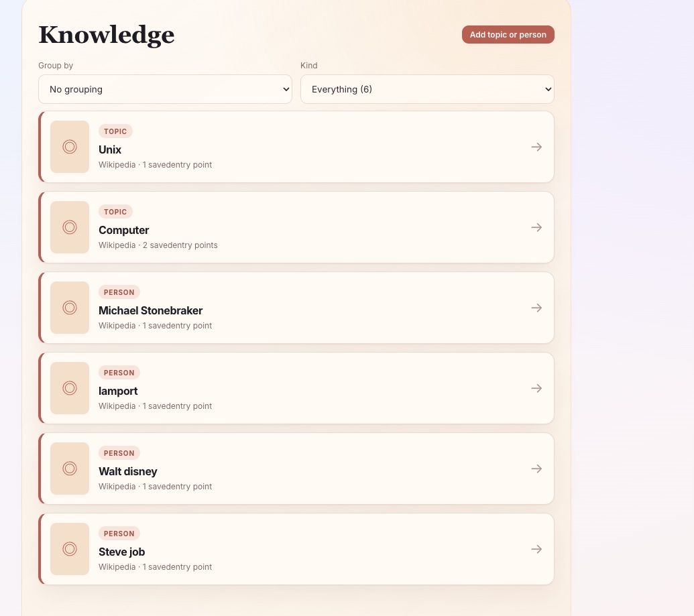Open the Group by dropdown
The image size is (694, 616).
pyautogui.click(x=165, y=89)
